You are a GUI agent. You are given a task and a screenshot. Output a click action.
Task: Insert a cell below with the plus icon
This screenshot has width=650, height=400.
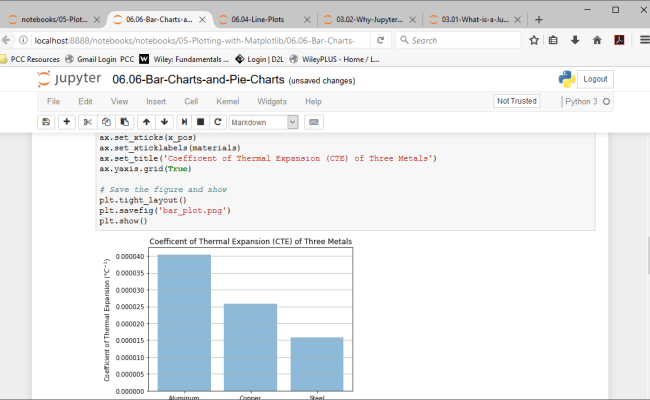[66, 122]
